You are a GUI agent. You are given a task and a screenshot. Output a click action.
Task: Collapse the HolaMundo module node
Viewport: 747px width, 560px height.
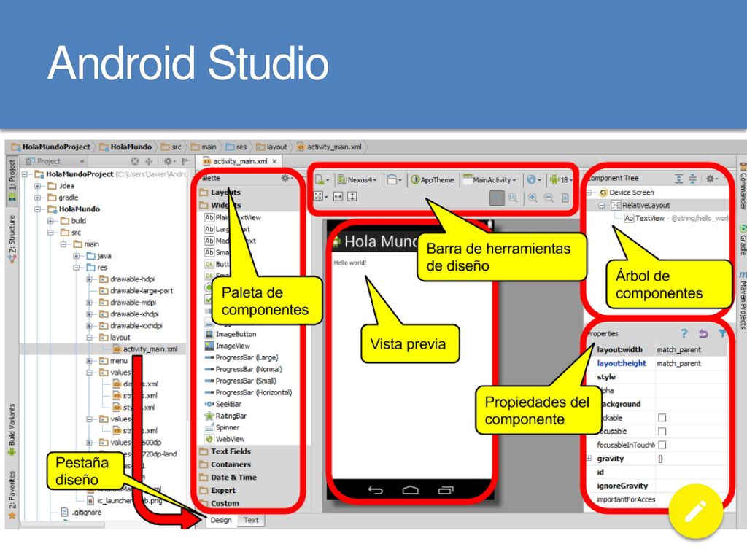(x=37, y=209)
